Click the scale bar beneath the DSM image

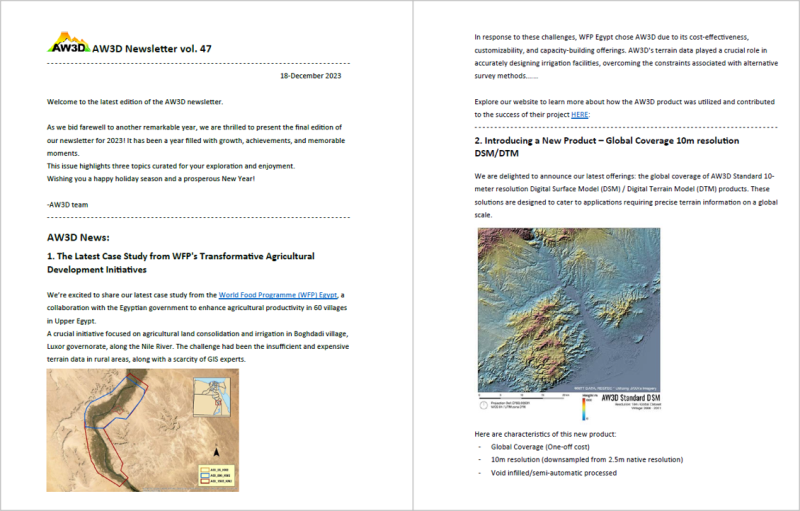tap(524, 395)
